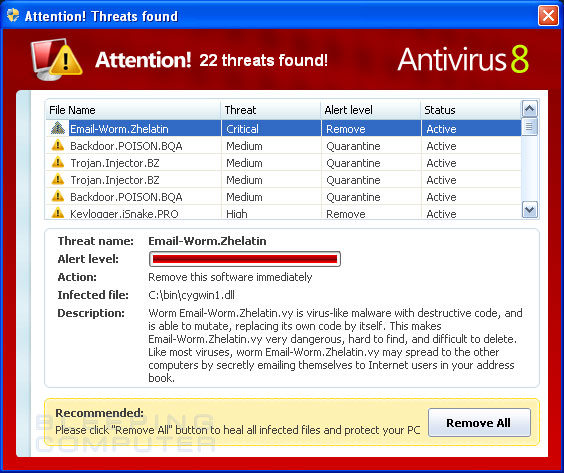Viewport: 564px width, 473px height.
Task: Click the Email-Worm.Zhelatin threat icon
Action: (58, 128)
